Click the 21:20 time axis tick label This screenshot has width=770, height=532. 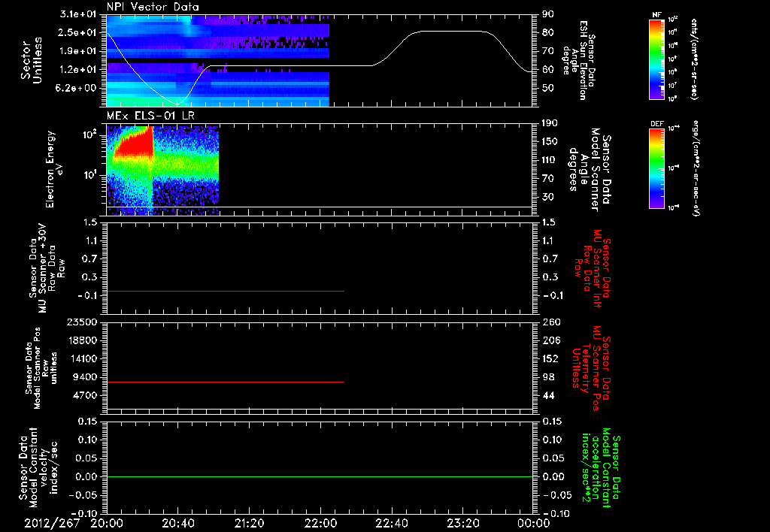pyautogui.click(x=249, y=523)
